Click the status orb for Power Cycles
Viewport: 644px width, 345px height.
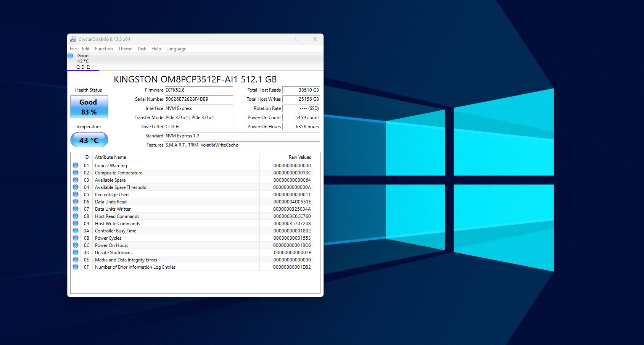[76, 238]
